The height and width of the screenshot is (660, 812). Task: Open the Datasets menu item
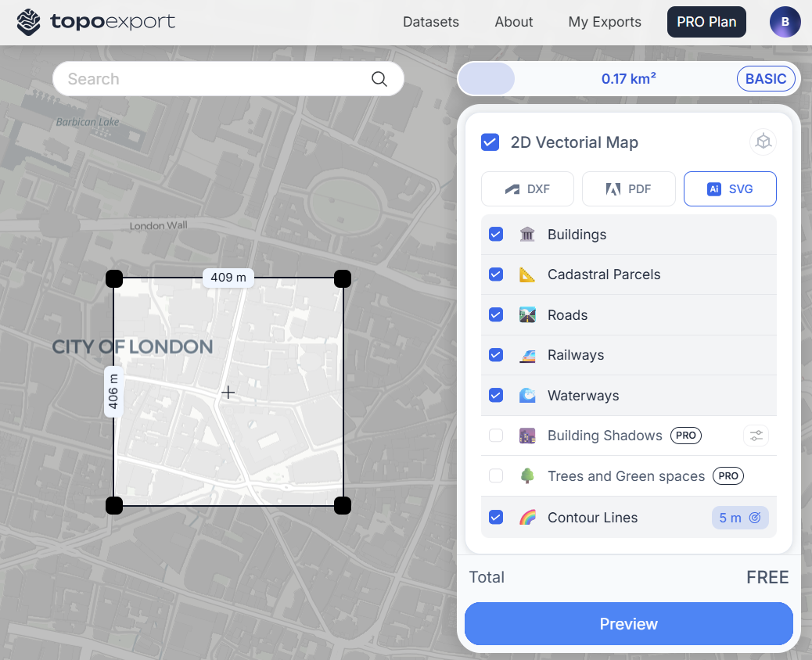coord(431,22)
